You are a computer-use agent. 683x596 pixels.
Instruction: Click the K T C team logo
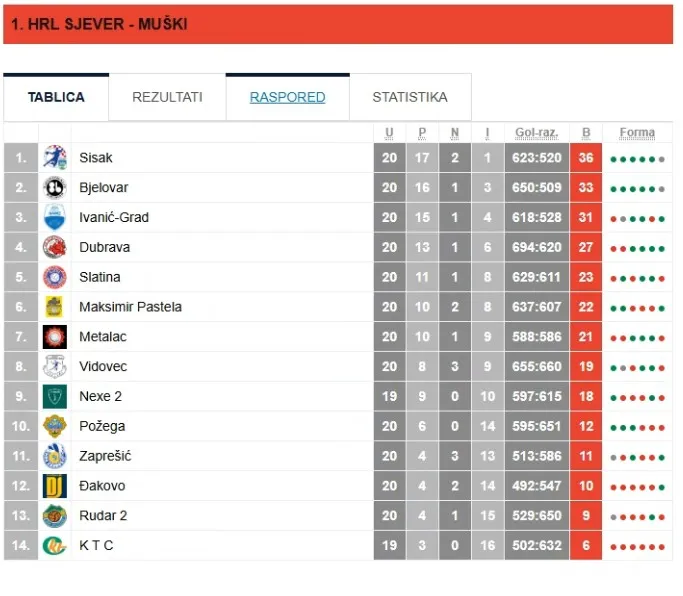pos(54,546)
